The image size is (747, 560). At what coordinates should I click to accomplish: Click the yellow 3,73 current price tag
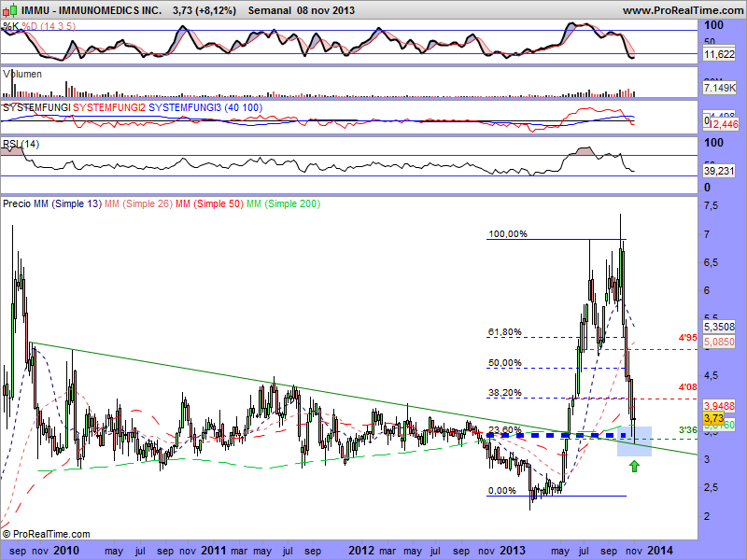713,418
